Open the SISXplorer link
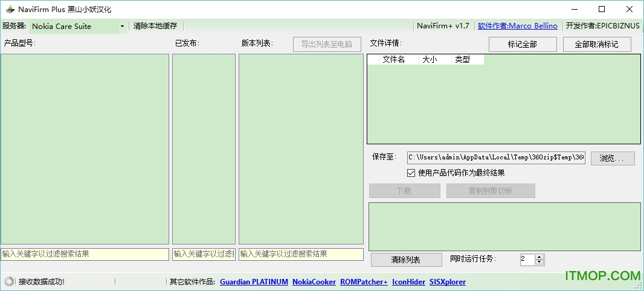 click(x=448, y=282)
